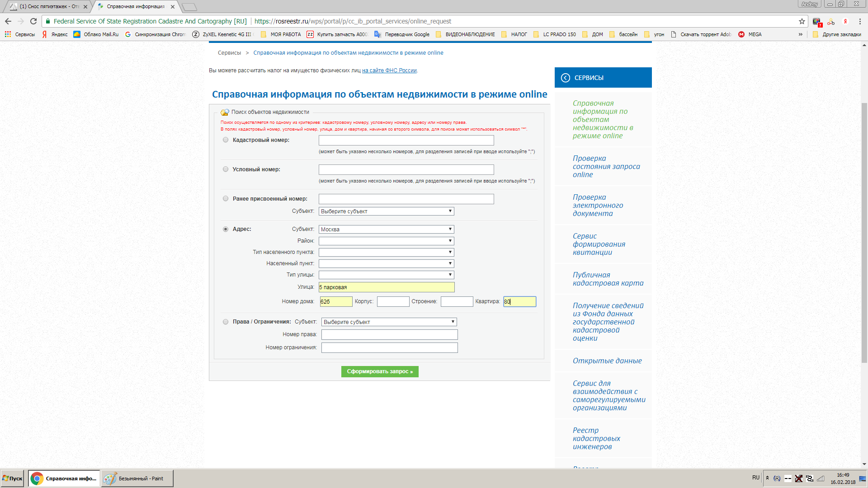Reload the page with the refresh icon
This screenshot has height=488, width=868.
(x=33, y=21)
